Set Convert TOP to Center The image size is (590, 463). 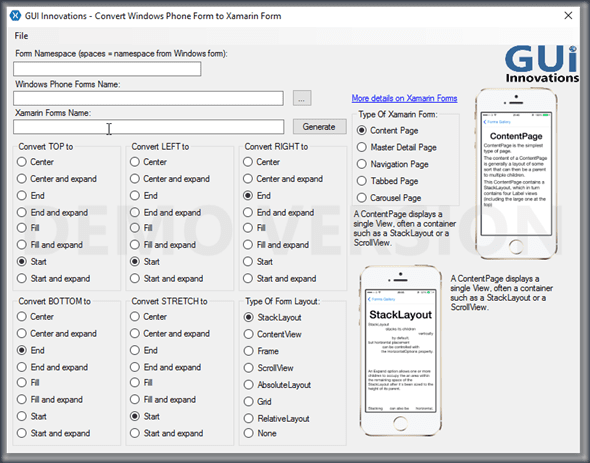pyautogui.click(x=35, y=162)
